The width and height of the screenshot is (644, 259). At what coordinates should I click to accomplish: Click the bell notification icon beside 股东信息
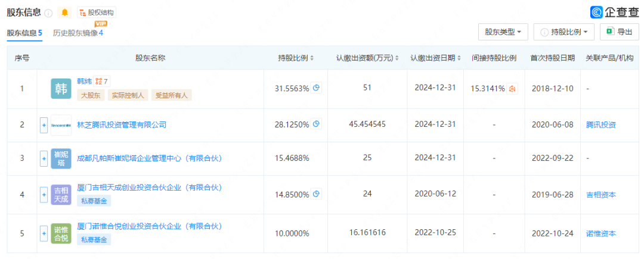pyautogui.click(x=65, y=13)
